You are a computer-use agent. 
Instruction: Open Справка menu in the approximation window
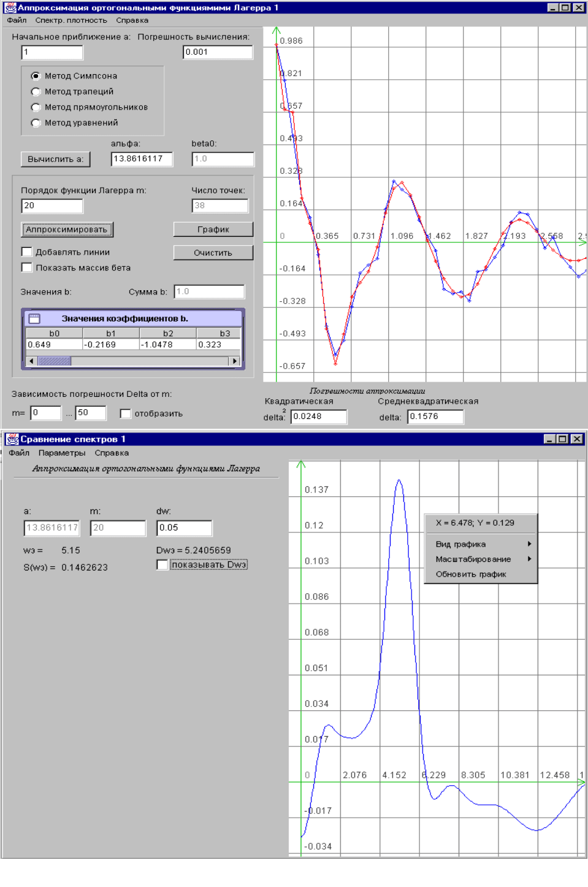[x=132, y=20]
